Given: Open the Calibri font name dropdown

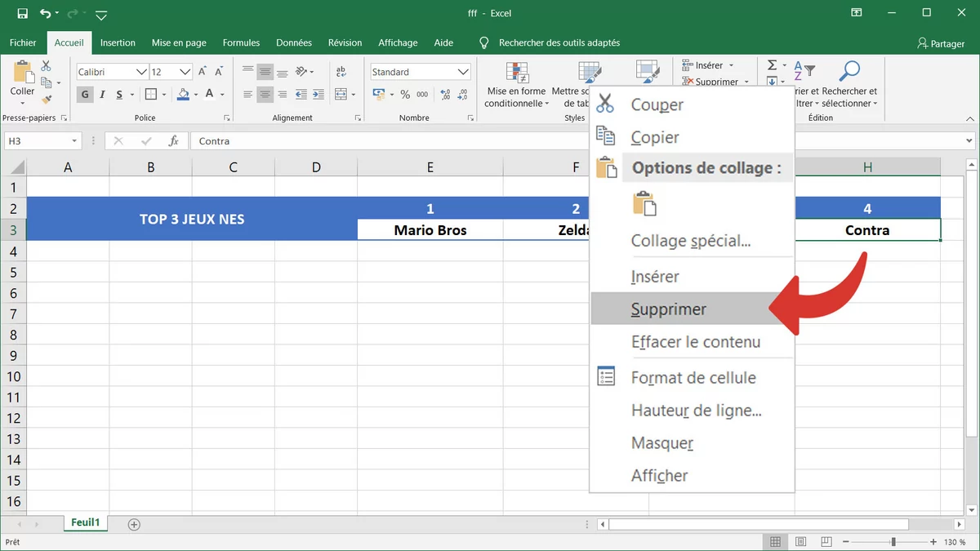Looking at the screenshot, I should [x=141, y=72].
